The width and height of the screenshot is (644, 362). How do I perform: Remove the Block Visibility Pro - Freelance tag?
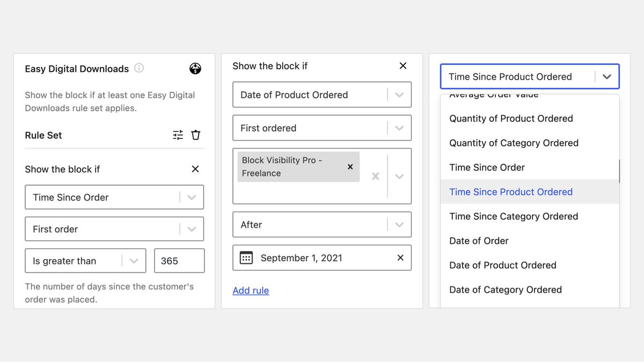pyautogui.click(x=350, y=167)
